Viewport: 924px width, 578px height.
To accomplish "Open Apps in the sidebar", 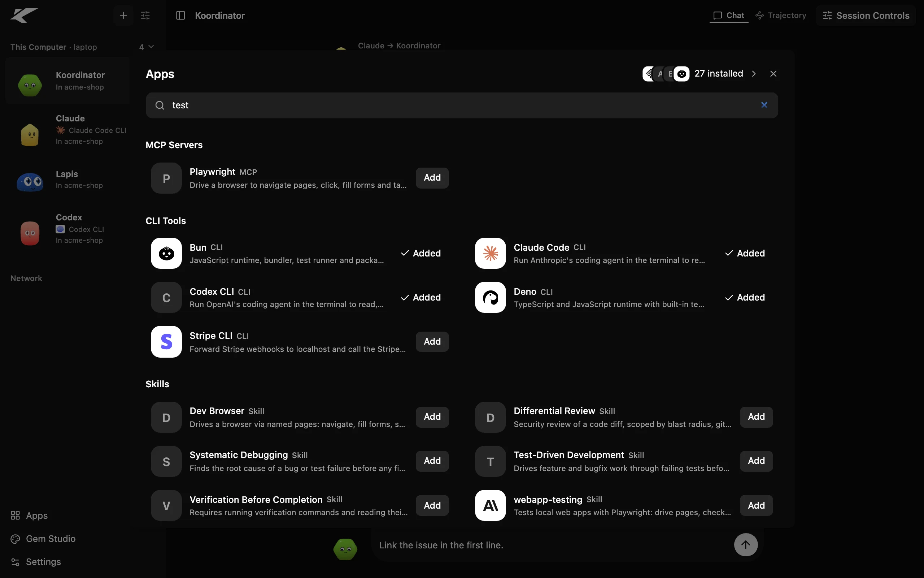I will (x=29, y=515).
